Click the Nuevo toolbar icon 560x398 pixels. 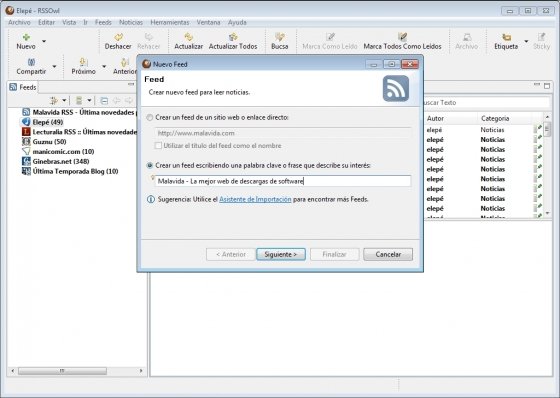(26, 37)
